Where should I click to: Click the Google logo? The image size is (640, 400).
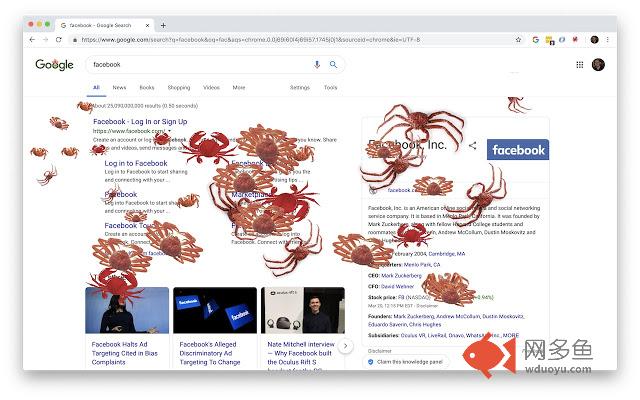tap(54, 64)
